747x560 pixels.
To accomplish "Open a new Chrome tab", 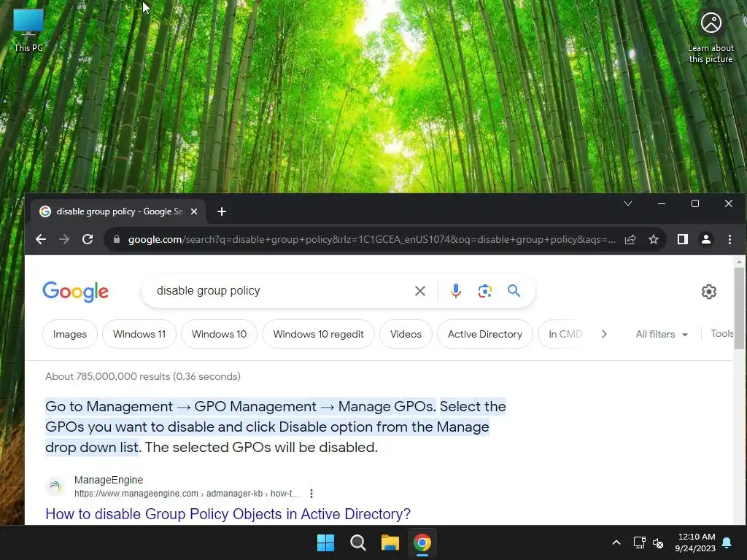I will [x=222, y=211].
